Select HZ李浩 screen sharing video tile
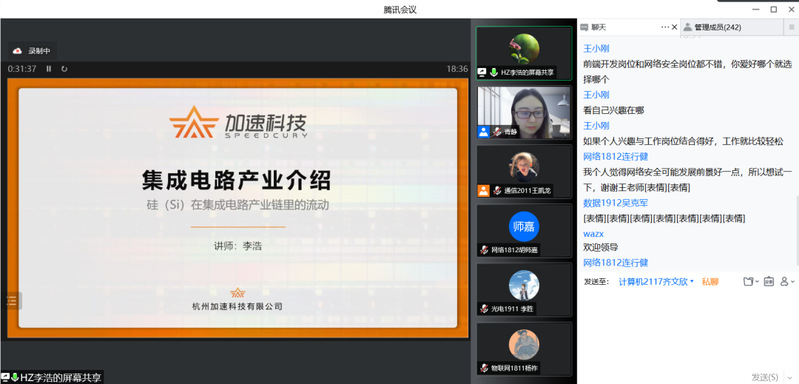 pyautogui.click(x=524, y=53)
